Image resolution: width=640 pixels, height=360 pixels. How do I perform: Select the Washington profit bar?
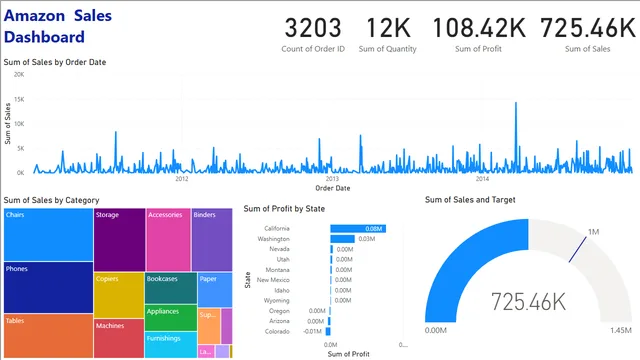click(x=342, y=239)
